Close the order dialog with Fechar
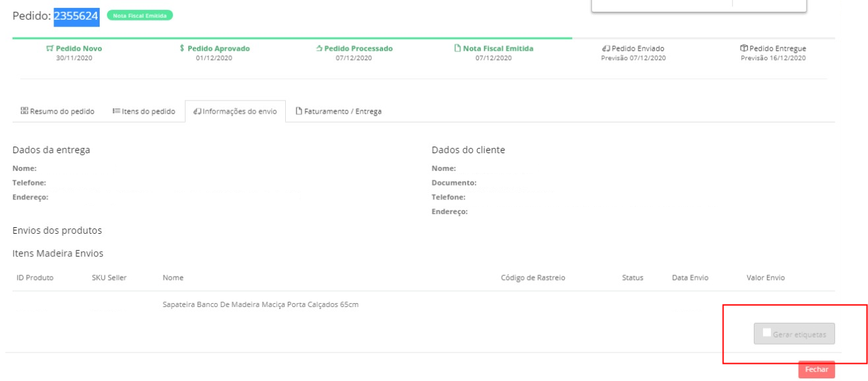 click(816, 370)
